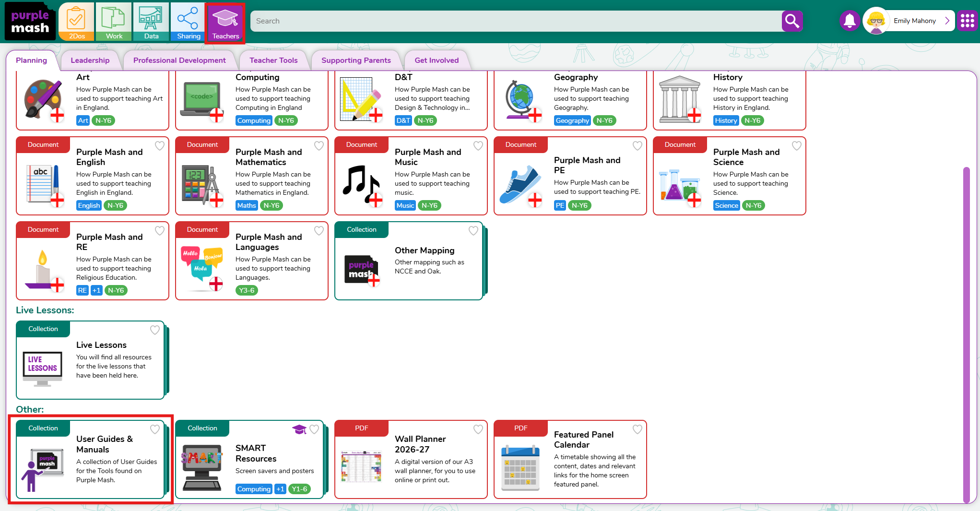Click the History subject tag
The height and width of the screenshot is (511, 980).
tap(726, 120)
